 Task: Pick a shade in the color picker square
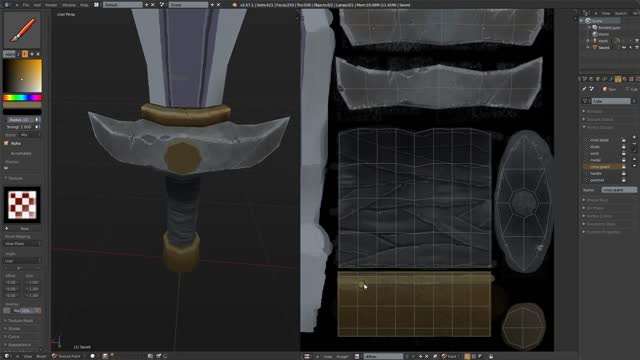coord(22,76)
